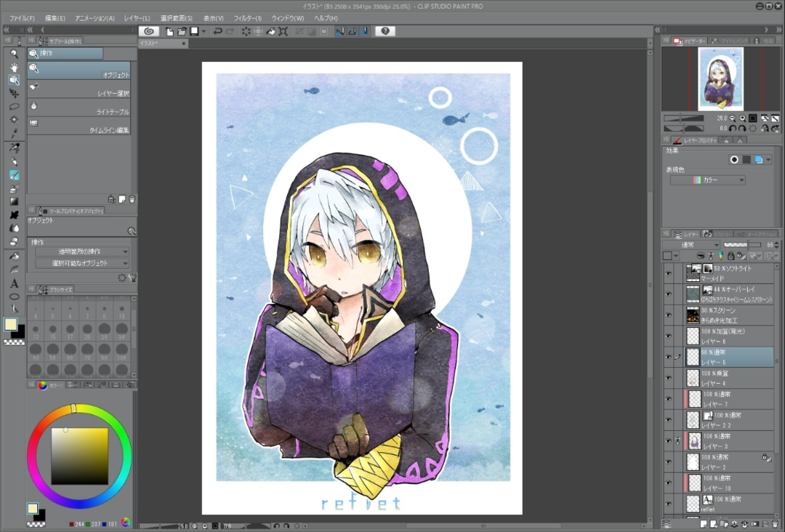Pick the Lasso selection tool
This screenshot has width=785, height=532.
click(14, 107)
